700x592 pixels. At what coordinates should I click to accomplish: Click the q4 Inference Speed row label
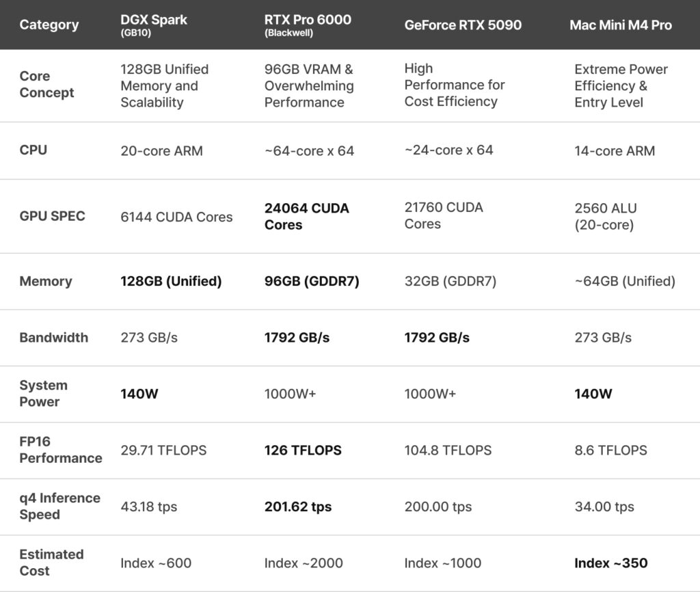click(59, 507)
